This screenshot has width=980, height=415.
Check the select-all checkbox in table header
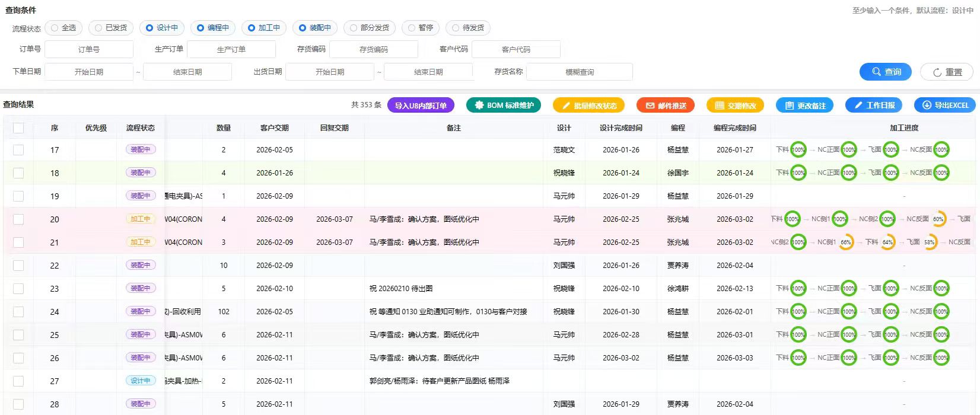point(18,128)
